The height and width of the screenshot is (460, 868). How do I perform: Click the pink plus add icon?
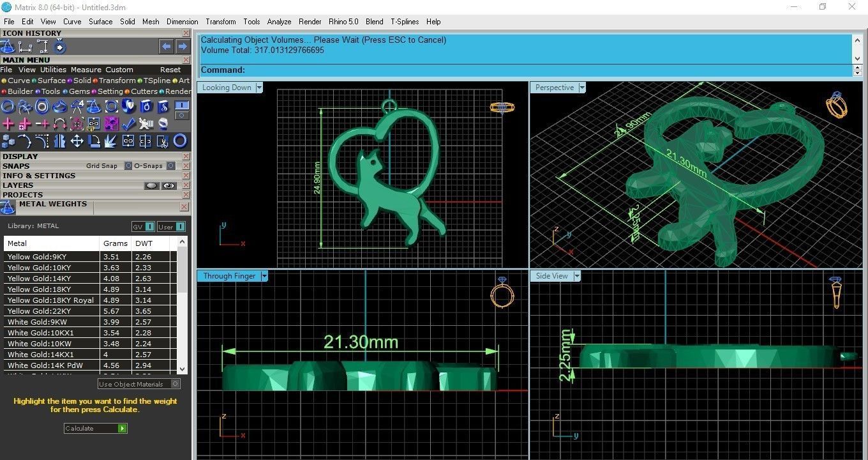[x=8, y=123]
